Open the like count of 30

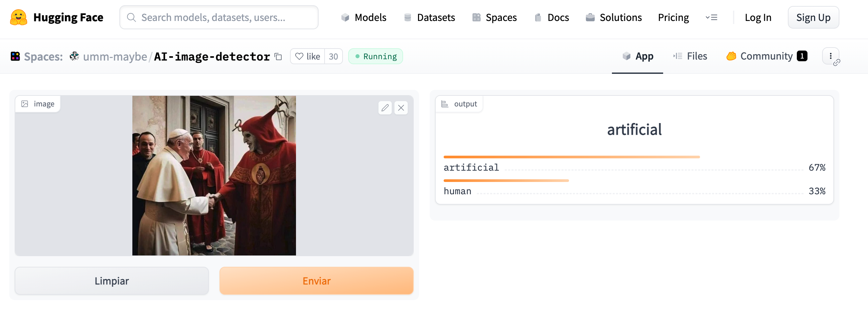333,56
